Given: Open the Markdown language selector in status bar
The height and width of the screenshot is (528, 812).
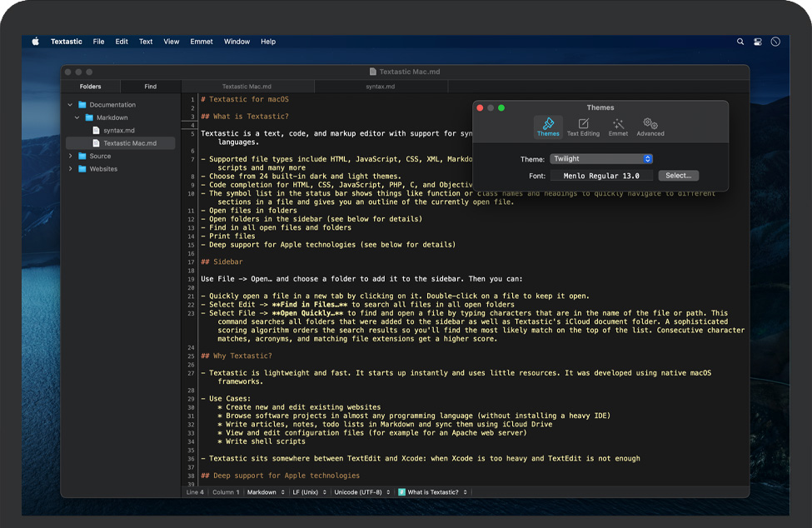Looking at the screenshot, I should click(x=264, y=492).
